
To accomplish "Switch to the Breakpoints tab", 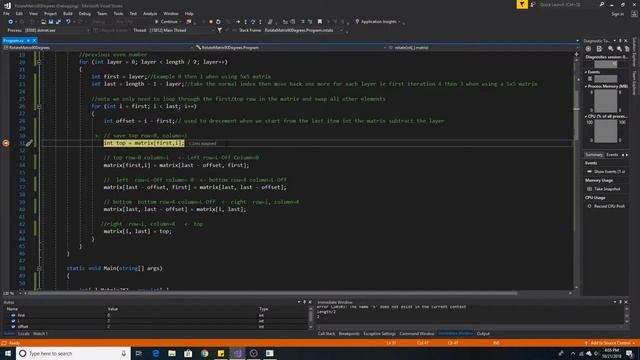I will coord(349,334).
